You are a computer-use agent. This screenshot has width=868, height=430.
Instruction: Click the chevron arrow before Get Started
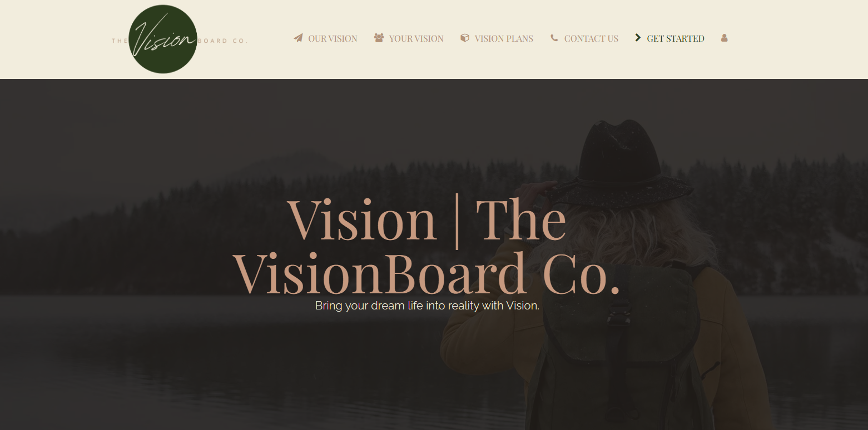coord(638,38)
